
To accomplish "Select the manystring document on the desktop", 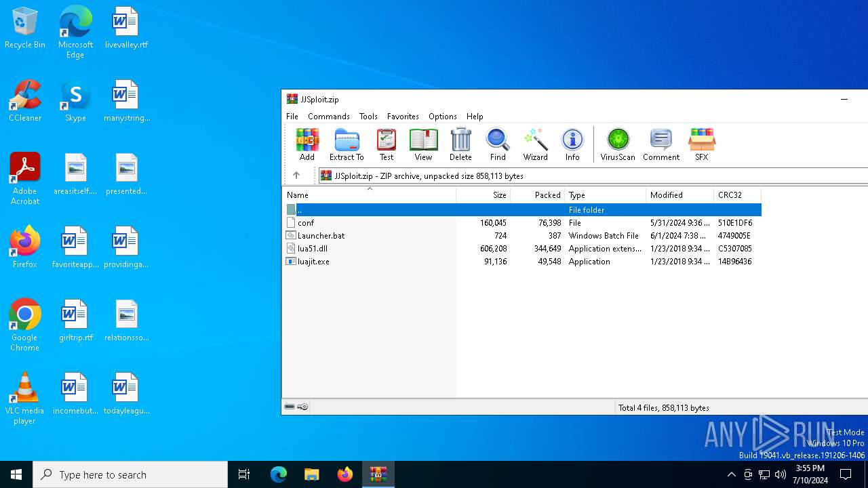I will pos(126,101).
